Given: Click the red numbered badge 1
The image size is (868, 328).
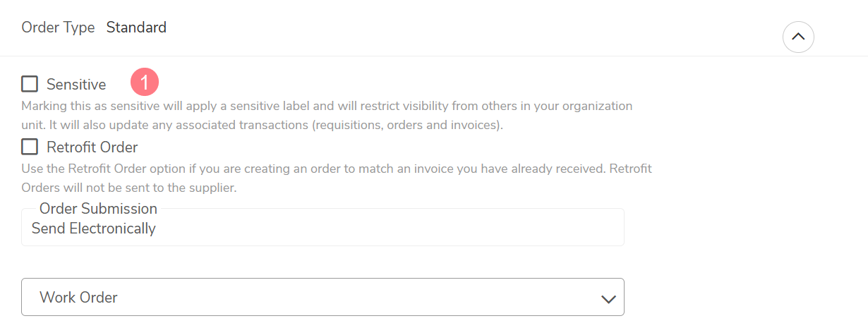Looking at the screenshot, I should click(x=145, y=83).
